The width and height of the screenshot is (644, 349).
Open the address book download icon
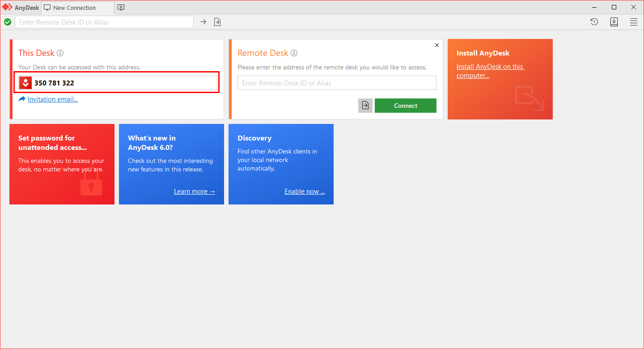coord(614,22)
